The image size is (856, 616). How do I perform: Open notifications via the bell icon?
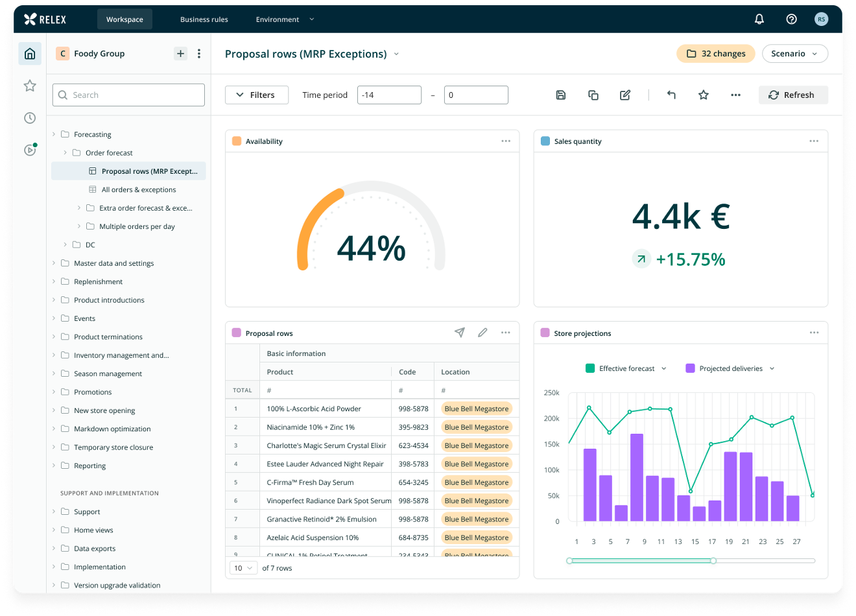point(759,19)
